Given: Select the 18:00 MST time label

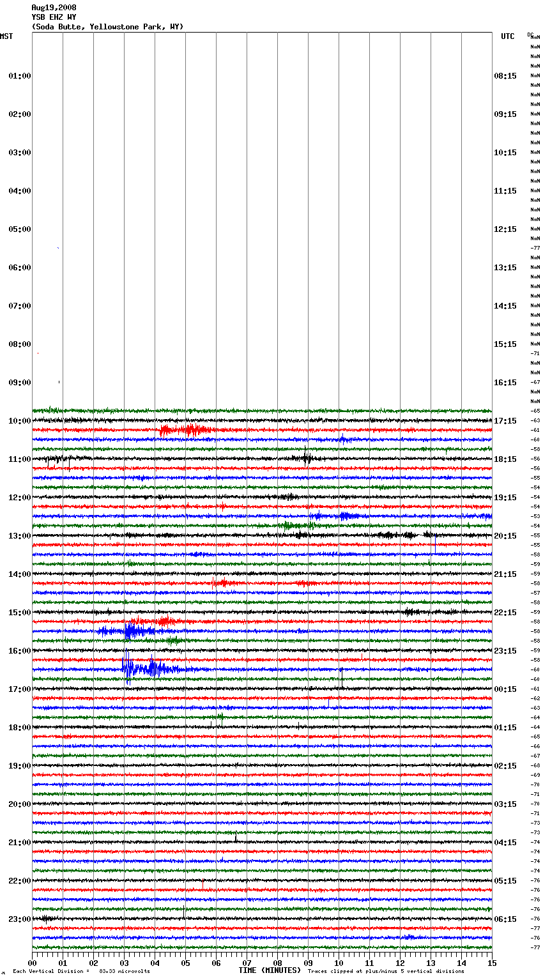Looking at the screenshot, I should tap(20, 728).
